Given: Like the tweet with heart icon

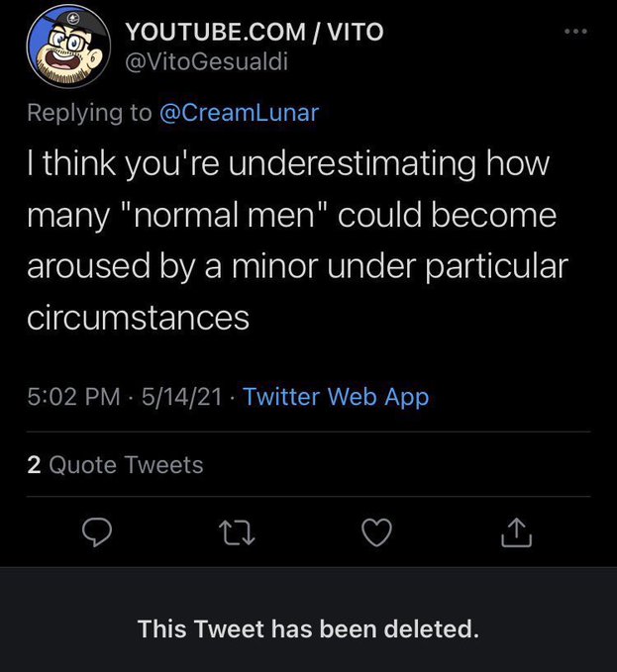Looking at the screenshot, I should pyautogui.click(x=375, y=533).
